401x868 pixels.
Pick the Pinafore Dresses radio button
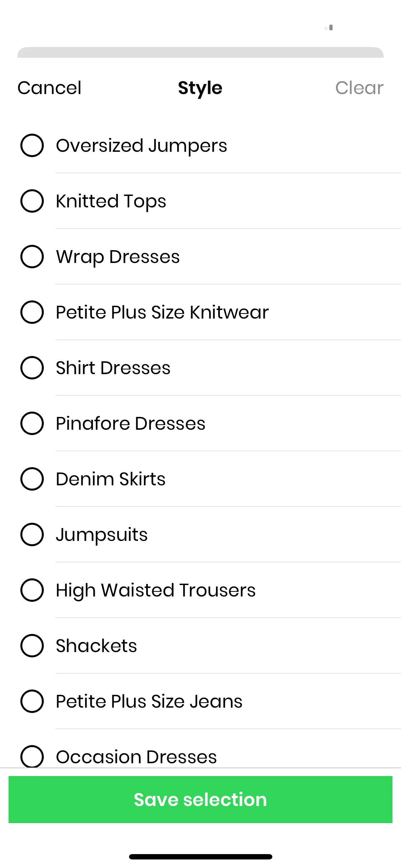tap(32, 423)
